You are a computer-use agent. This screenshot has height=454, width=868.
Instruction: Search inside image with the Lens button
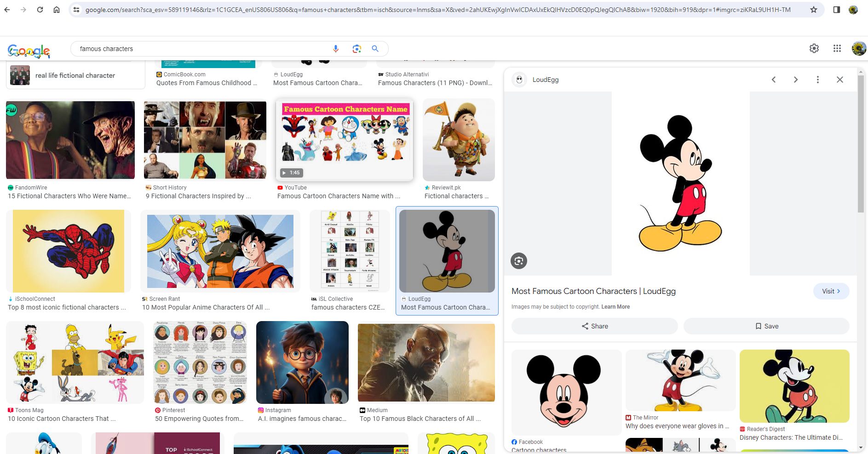(519, 261)
